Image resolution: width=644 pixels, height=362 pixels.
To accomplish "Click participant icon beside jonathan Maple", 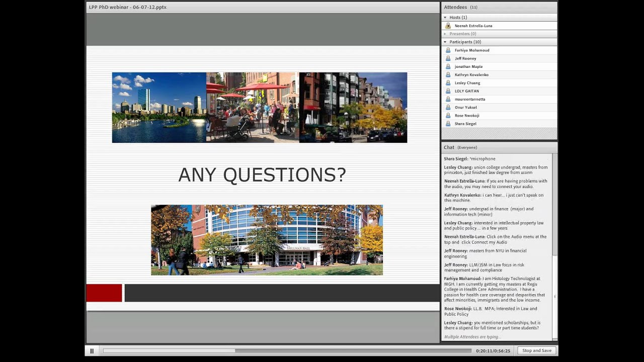I will pyautogui.click(x=448, y=66).
